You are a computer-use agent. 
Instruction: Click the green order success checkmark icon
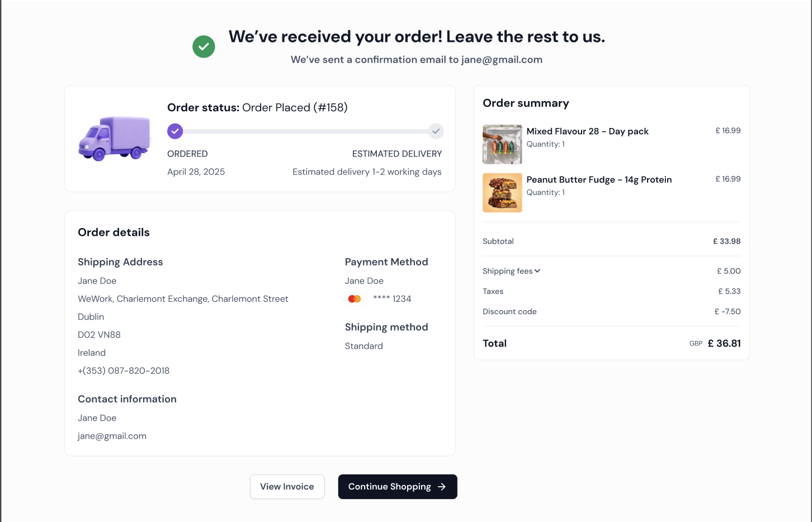click(x=204, y=47)
